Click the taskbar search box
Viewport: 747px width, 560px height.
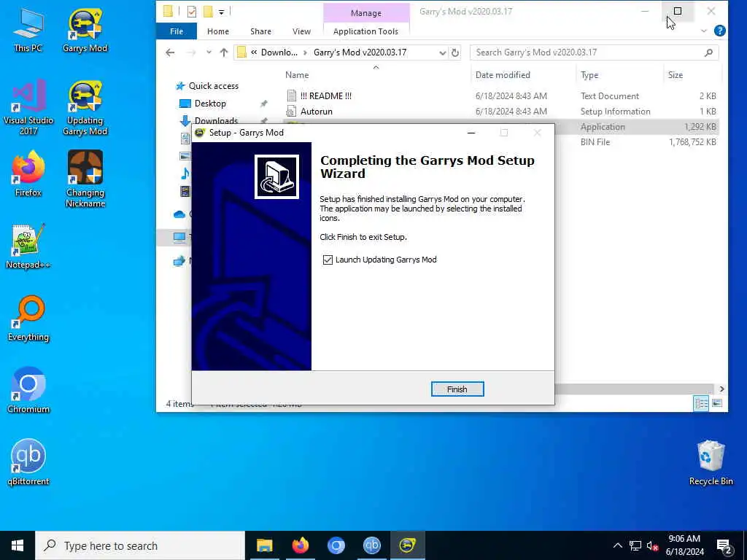(140, 545)
